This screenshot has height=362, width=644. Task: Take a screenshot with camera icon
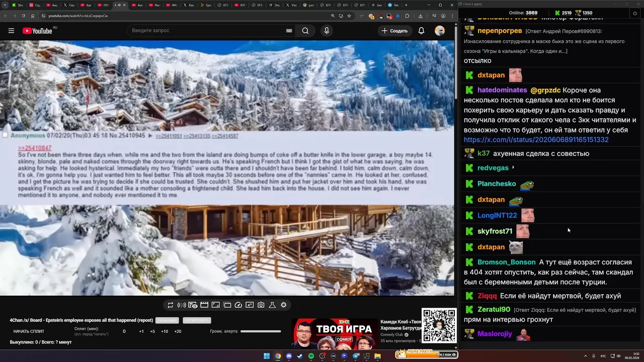261,305
